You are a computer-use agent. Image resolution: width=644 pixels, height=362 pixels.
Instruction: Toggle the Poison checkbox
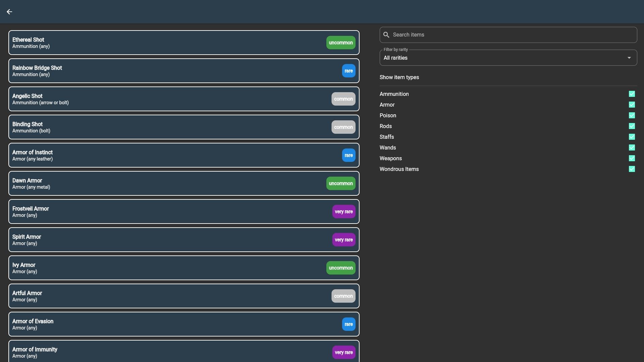point(632,115)
